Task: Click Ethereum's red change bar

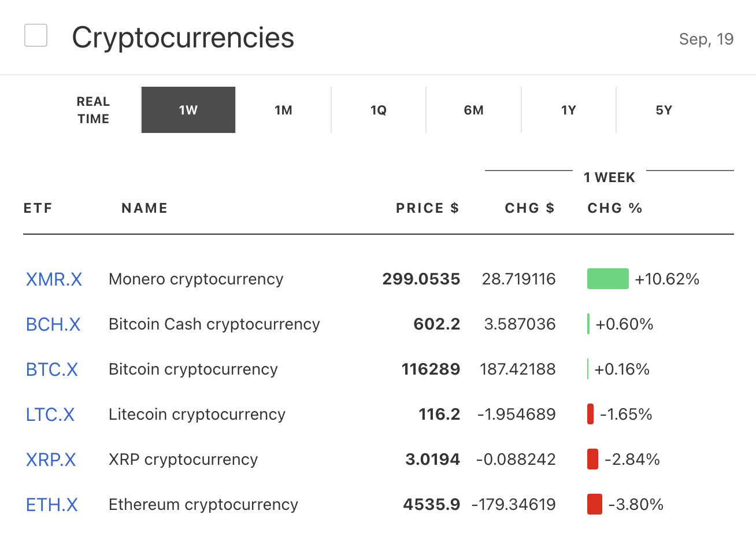Action: pyautogui.click(x=594, y=504)
